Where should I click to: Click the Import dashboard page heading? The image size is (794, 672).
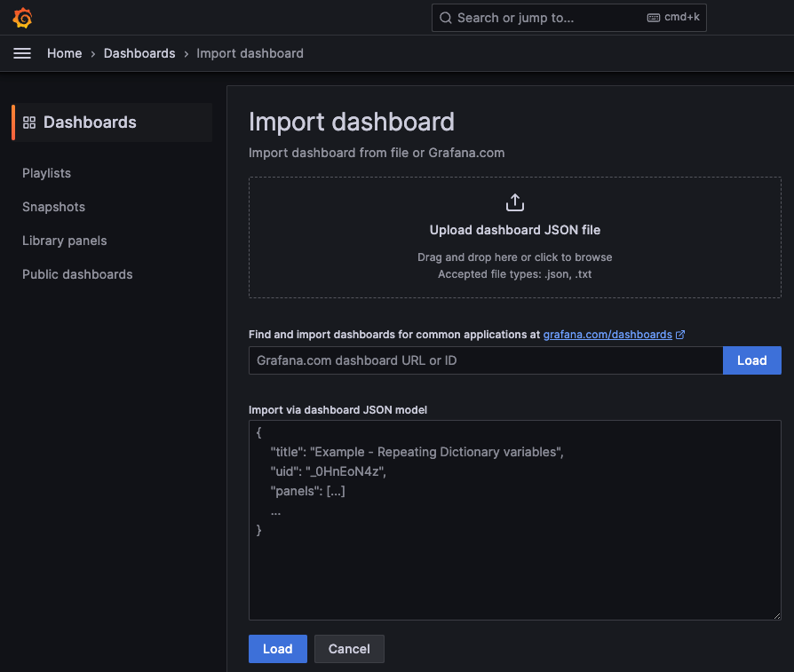352,122
